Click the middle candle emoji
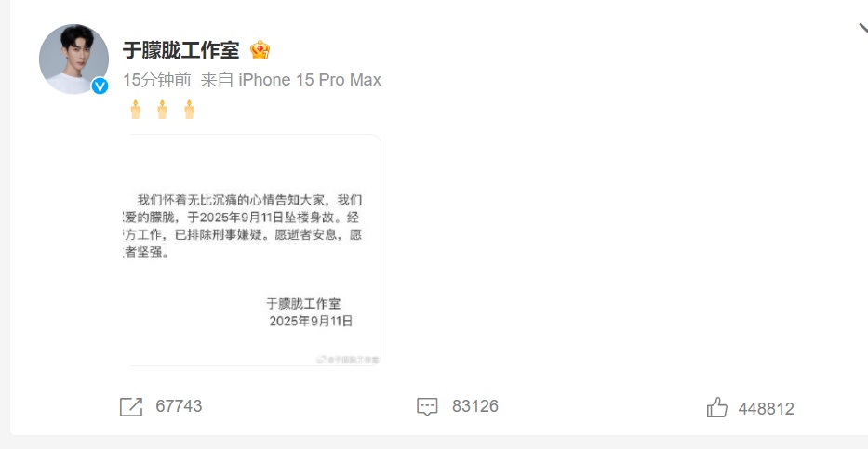The width and height of the screenshot is (868, 449). tap(162, 110)
